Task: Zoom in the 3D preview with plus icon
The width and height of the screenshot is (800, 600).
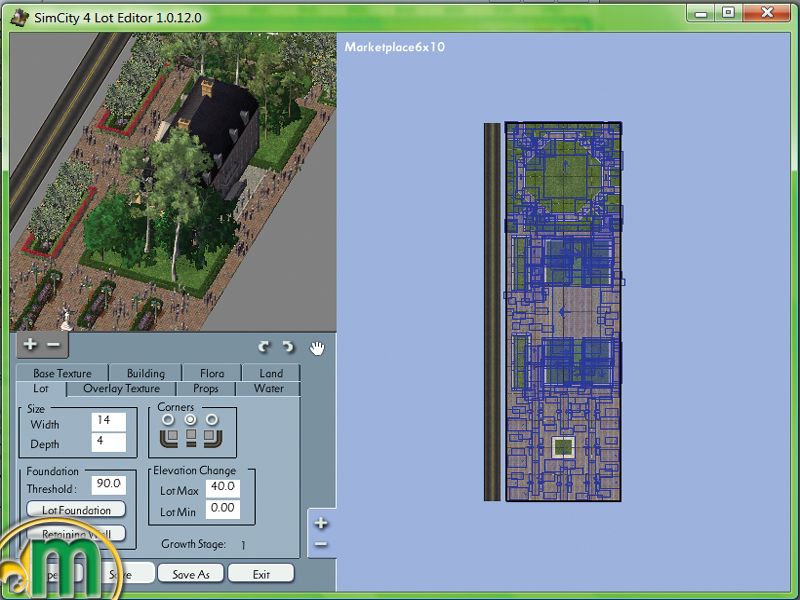Action: (x=30, y=344)
